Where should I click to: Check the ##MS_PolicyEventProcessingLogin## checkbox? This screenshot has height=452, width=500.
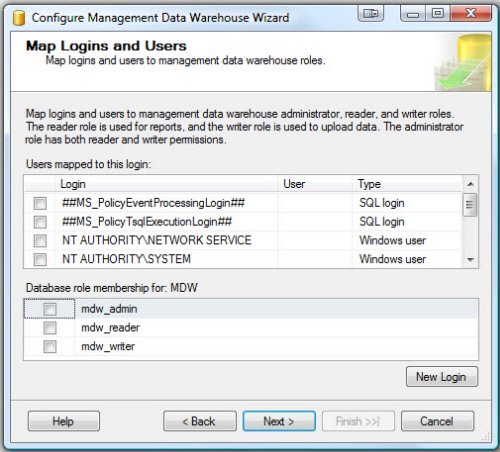tap(40, 203)
